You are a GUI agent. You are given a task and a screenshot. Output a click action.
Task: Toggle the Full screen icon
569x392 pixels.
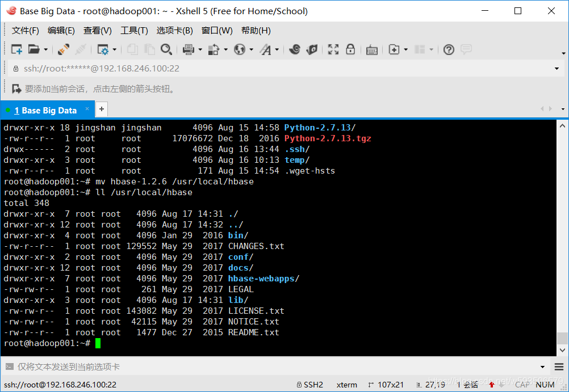pyautogui.click(x=333, y=49)
